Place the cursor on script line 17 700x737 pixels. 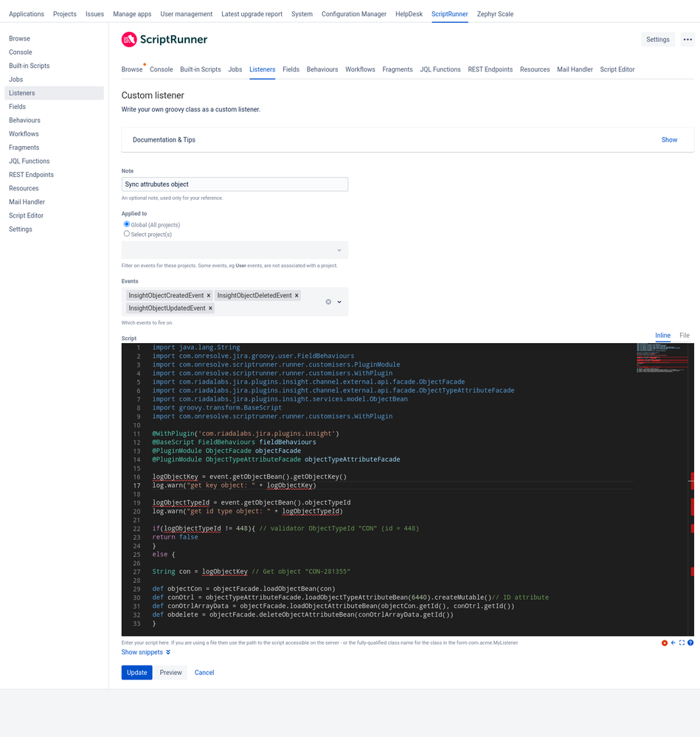(x=392, y=485)
